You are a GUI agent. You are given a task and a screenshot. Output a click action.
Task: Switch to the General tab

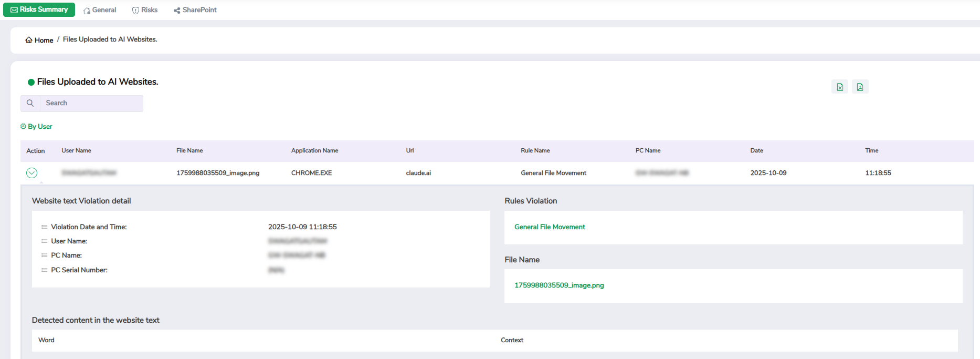pyautogui.click(x=100, y=10)
